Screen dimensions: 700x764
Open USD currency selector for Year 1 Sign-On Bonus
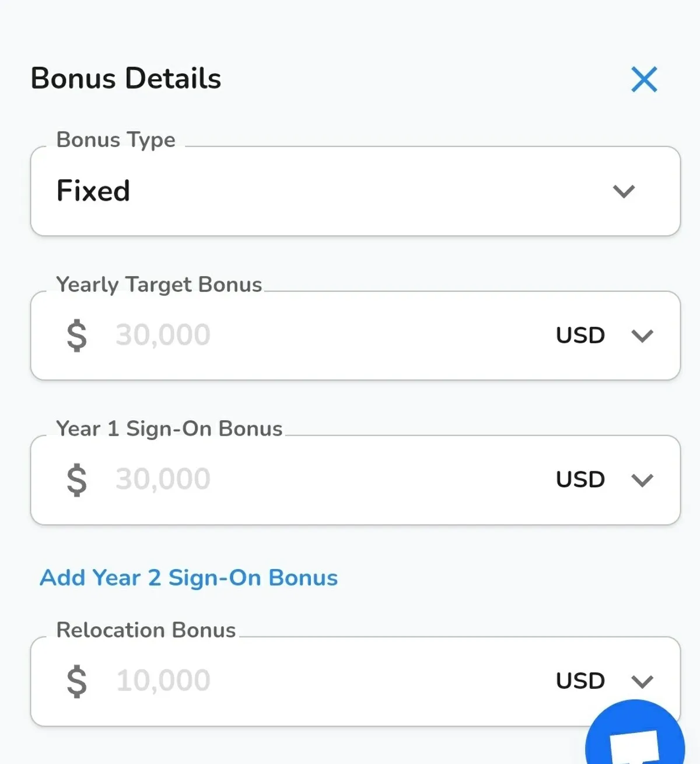pyautogui.click(x=580, y=480)
